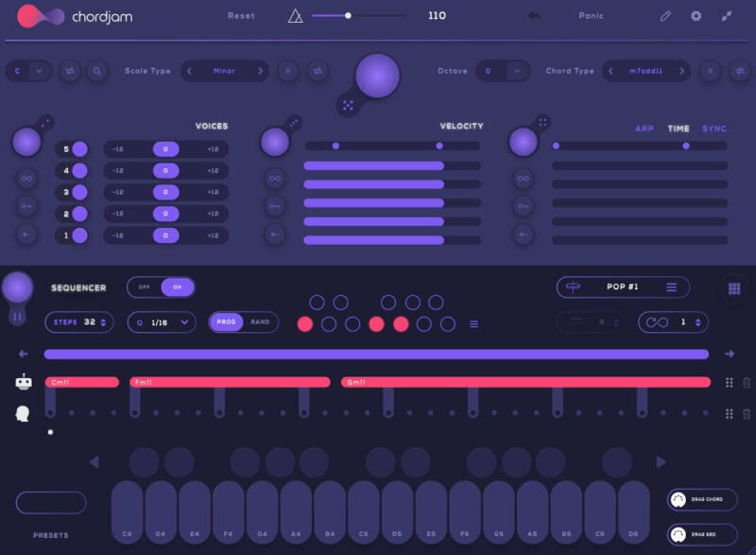The height and width of the screenshot is (555, 756).
Task: Click the dice icon under the big center knob
Action: [348, 106]
